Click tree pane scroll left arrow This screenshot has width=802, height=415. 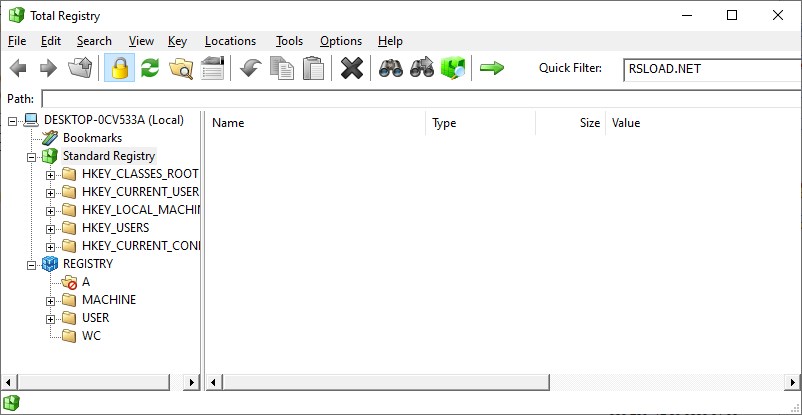[9, 382]
